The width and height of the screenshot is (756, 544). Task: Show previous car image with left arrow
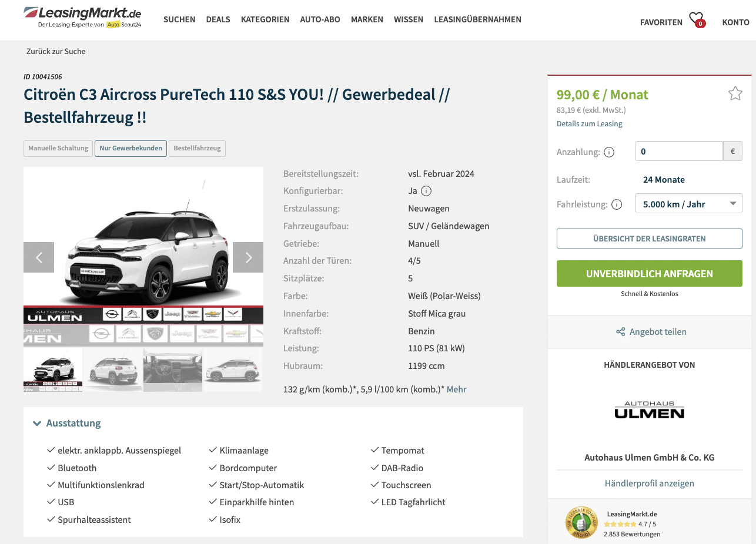tap(39, 257)
